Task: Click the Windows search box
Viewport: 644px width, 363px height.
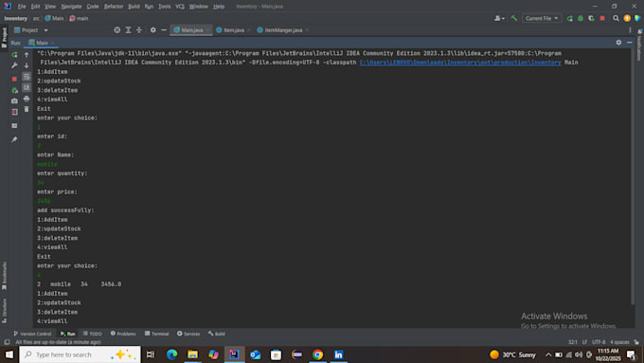Action: coord(80,354)
